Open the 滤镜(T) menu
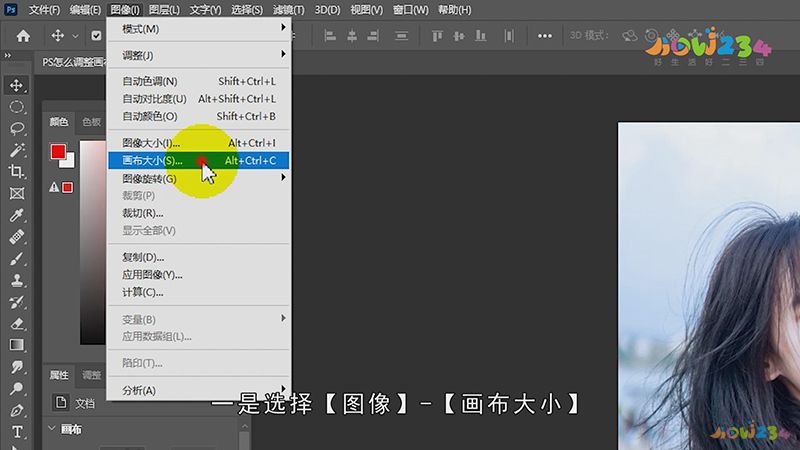 point(288,10)
